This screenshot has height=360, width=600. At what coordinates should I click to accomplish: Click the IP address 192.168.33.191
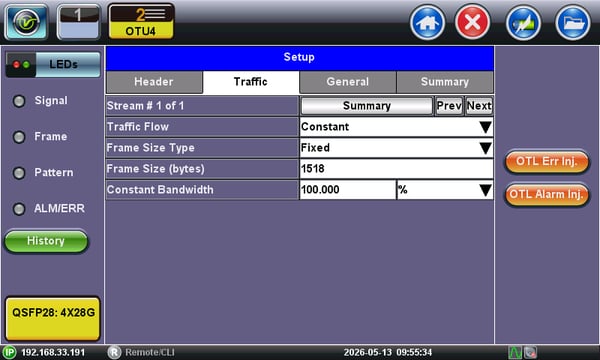pos(53,352)
